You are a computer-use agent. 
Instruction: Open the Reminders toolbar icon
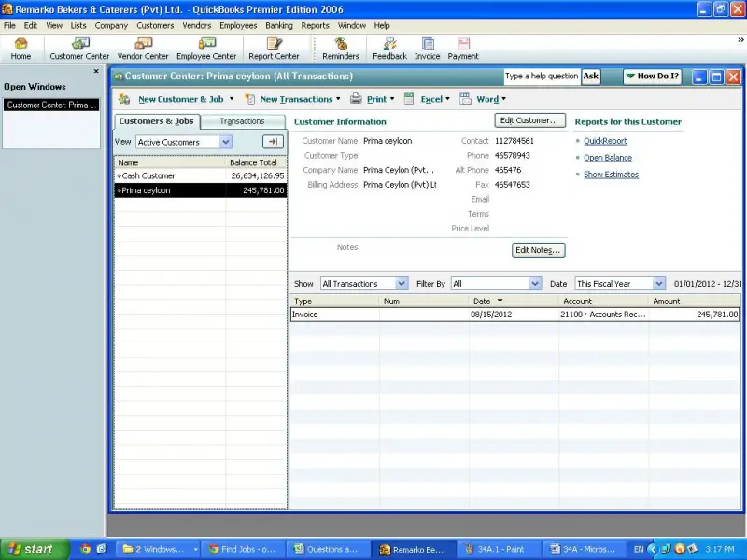tap(341, 49)
